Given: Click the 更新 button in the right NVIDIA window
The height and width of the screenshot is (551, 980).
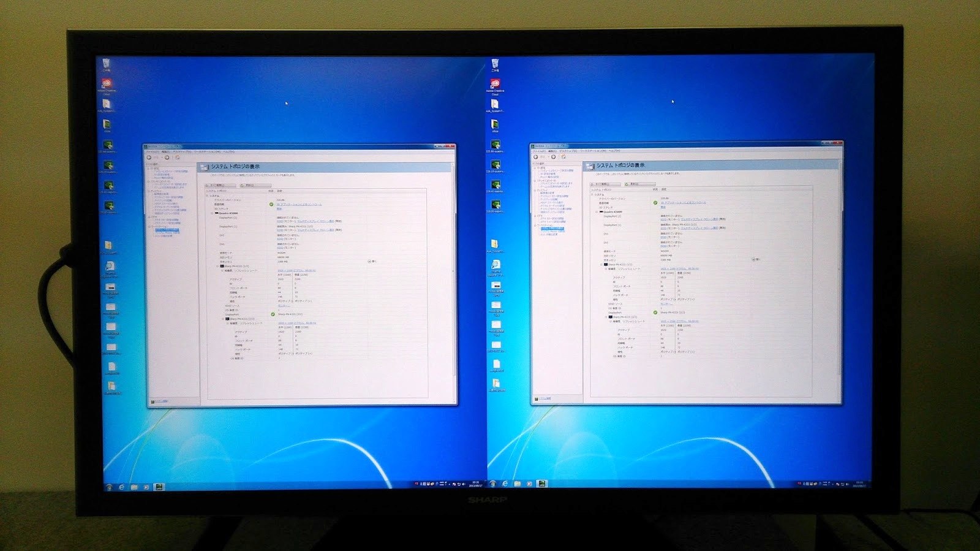Looking at the screenshot, I should pos(639,184).
